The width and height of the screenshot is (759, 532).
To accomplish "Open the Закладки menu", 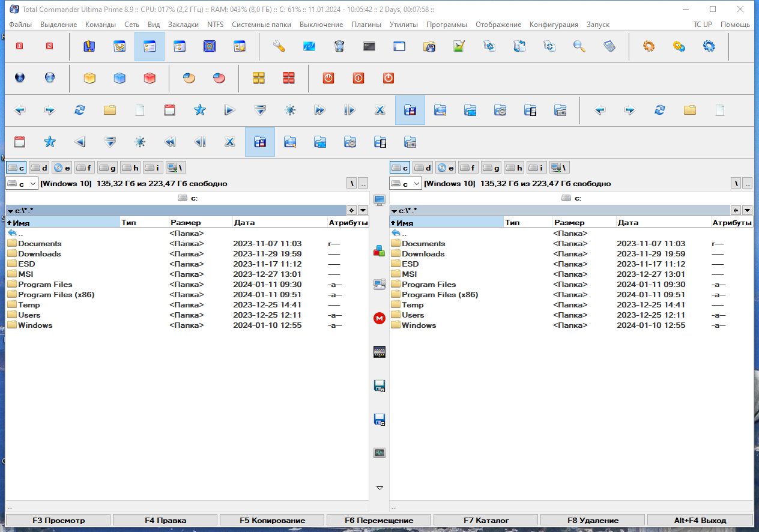I will pyautogui.click(x=183, y=25).
